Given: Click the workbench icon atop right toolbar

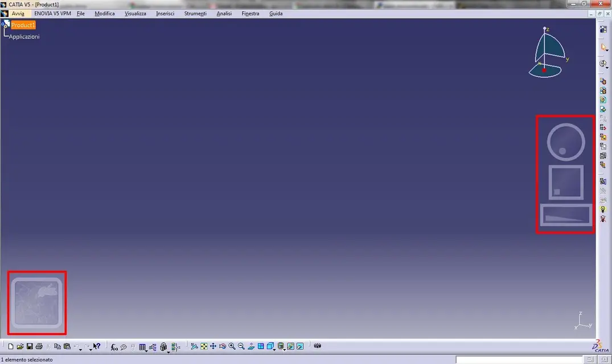Looking at the screenshot, I should pyautogui.click(x=603, y=29).
